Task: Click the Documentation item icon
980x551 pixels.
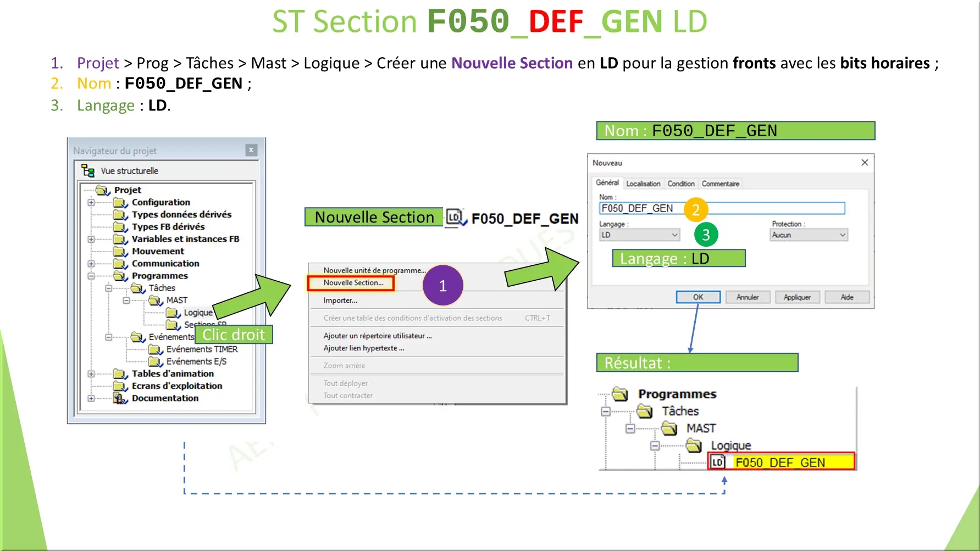Action: (x=120, y=398)
